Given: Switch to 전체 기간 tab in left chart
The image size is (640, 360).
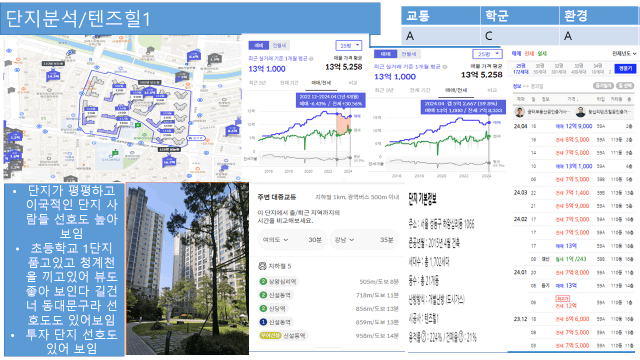Looking at the screenshot, I should (x=289, y=83).
